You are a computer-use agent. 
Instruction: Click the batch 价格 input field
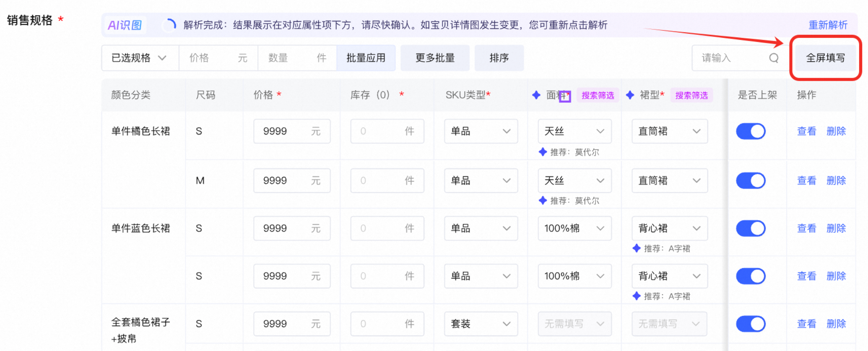click(x=218, y=58)
